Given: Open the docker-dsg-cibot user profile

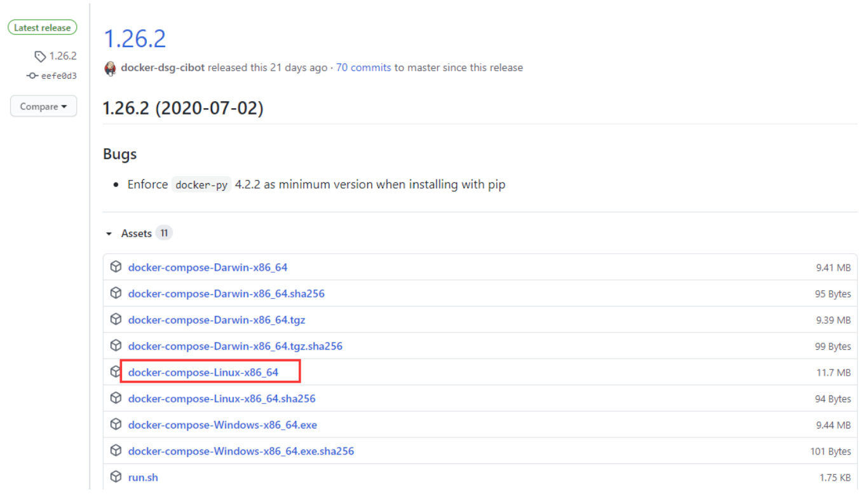Looking at the screenshot, I should point(163,67).
